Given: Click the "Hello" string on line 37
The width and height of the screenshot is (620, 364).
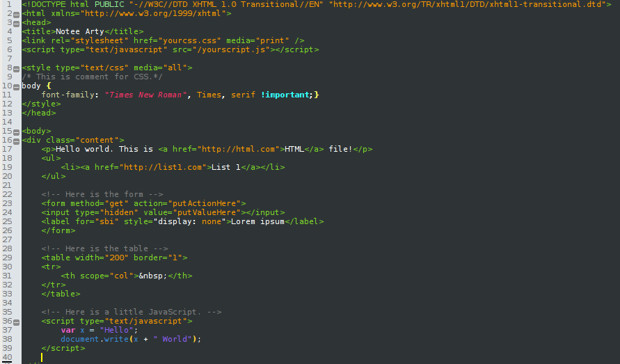Looking at the screenshot, I should [117, 330].
